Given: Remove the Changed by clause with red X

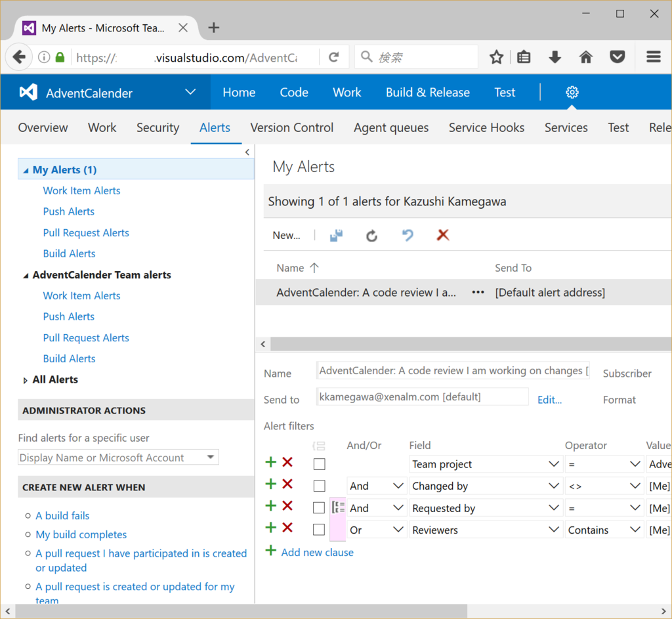Looking at the screenshot, I should click(287, 484).
